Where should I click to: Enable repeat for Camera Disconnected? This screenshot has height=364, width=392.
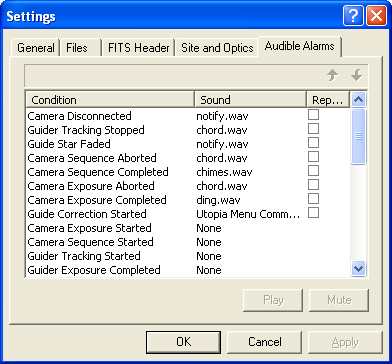(x=313, y=115)
